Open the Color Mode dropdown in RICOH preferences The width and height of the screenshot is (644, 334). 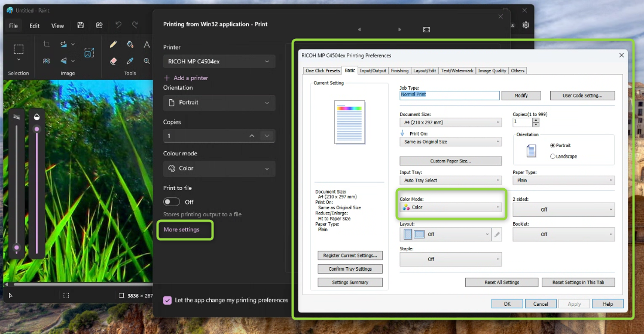[450, 207]
